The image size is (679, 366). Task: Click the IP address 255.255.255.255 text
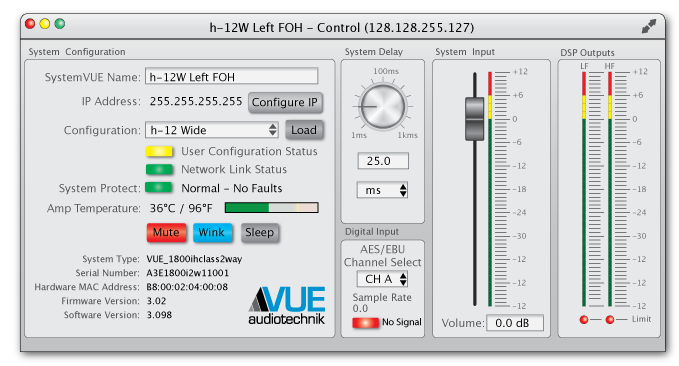pyautogui.click(x=196, y=102)
